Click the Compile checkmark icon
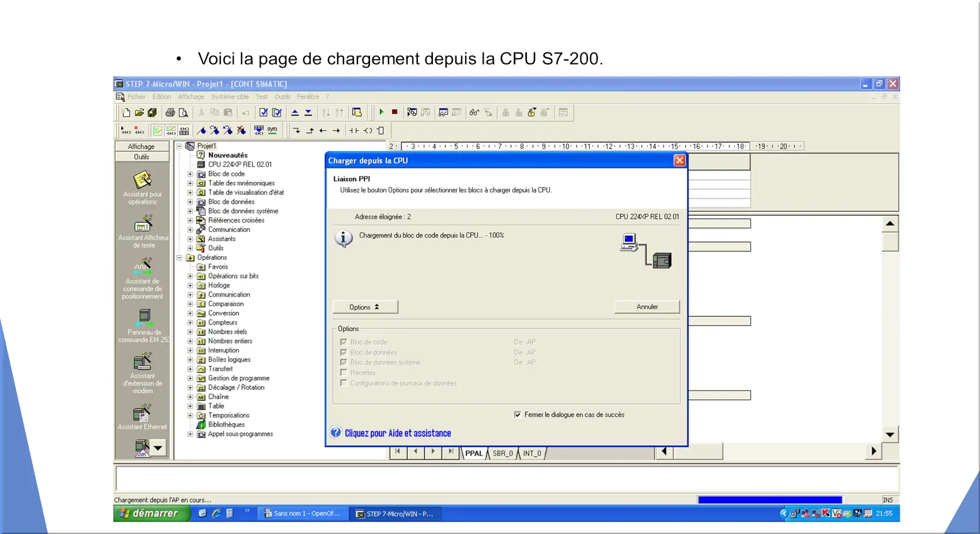 click(x=263, y=112)
